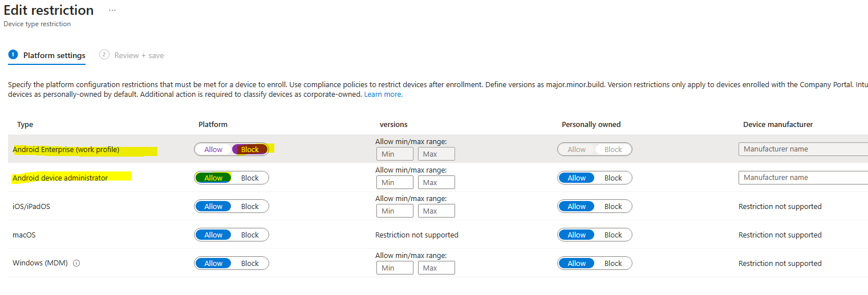This screenshot has width=868, height=295.
Task: Open the Review + save tab
Action: coord(139,55)
